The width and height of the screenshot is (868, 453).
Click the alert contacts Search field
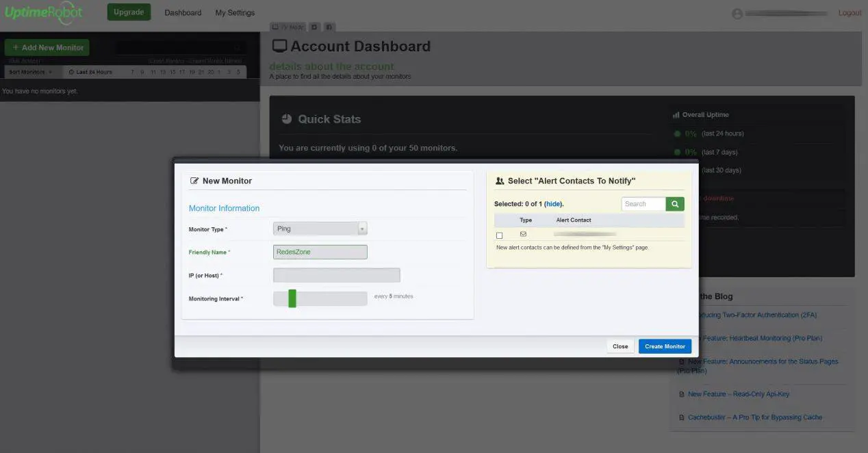point(643,204)
